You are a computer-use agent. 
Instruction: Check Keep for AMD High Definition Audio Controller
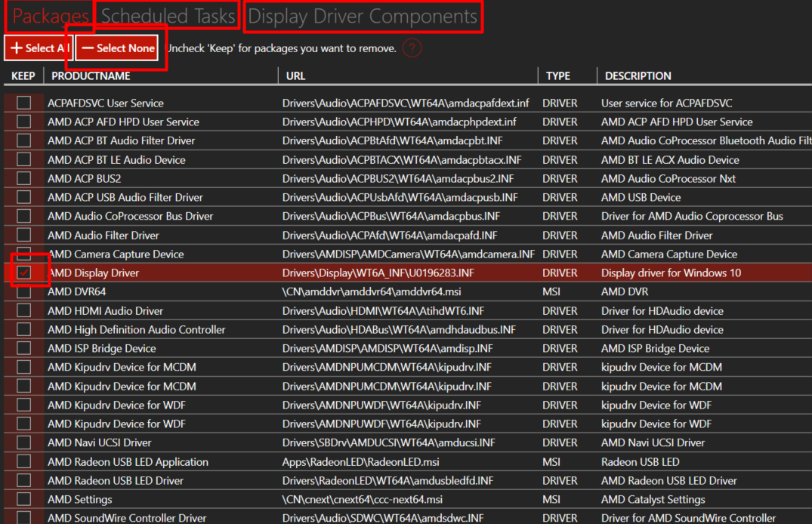tap(24, 329)
